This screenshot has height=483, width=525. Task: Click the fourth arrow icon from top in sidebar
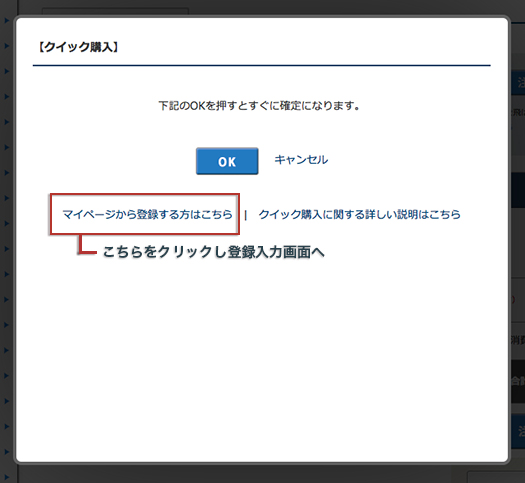click(x=6, y=96)
